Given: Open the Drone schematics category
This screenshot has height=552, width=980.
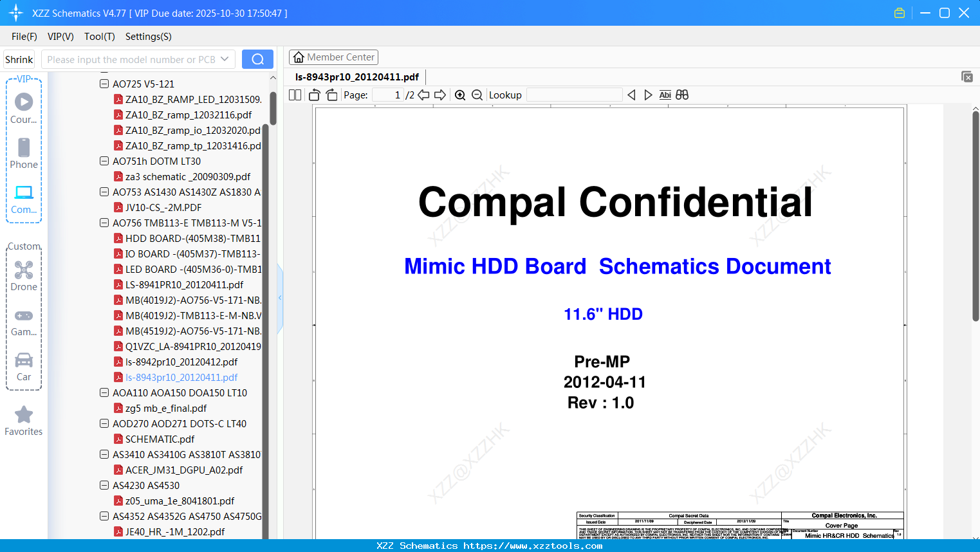Looking at the screenshot, I should pyautogui.click(x=24, y=276).
